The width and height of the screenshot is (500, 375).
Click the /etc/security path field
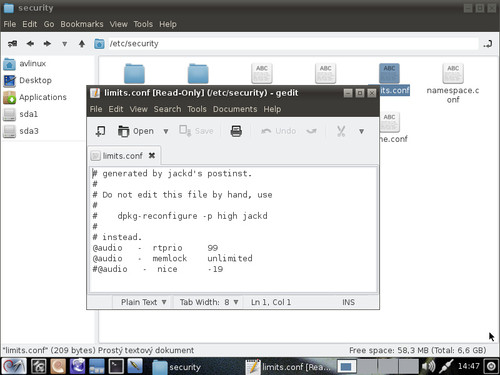(x=293, y=44)
